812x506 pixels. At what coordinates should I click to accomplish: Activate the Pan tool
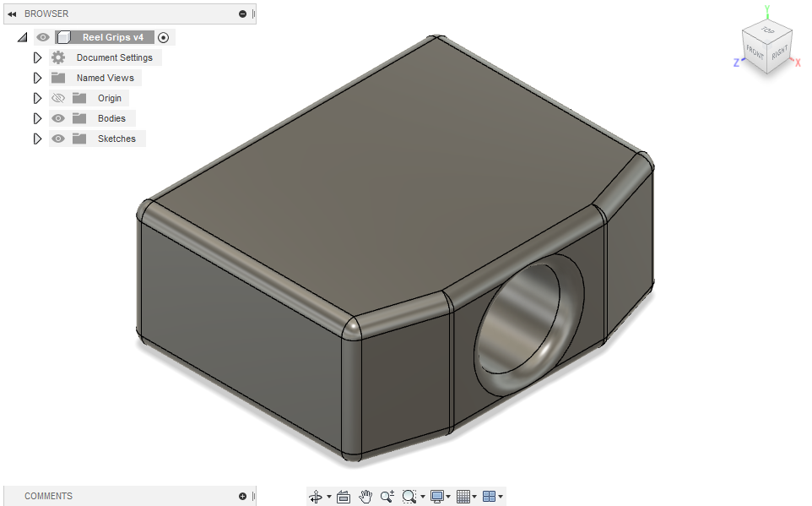pyautogui.click(x=365, y=497)
